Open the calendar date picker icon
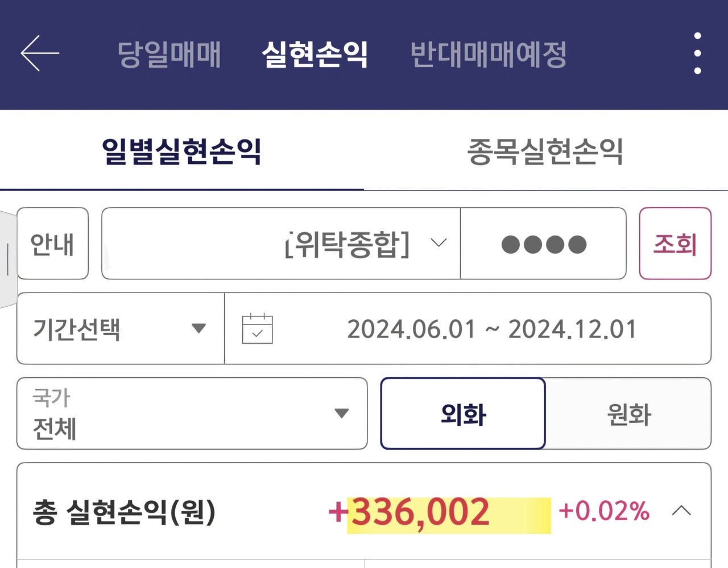This screenshot has height=568, width=728. click(256, 328)
